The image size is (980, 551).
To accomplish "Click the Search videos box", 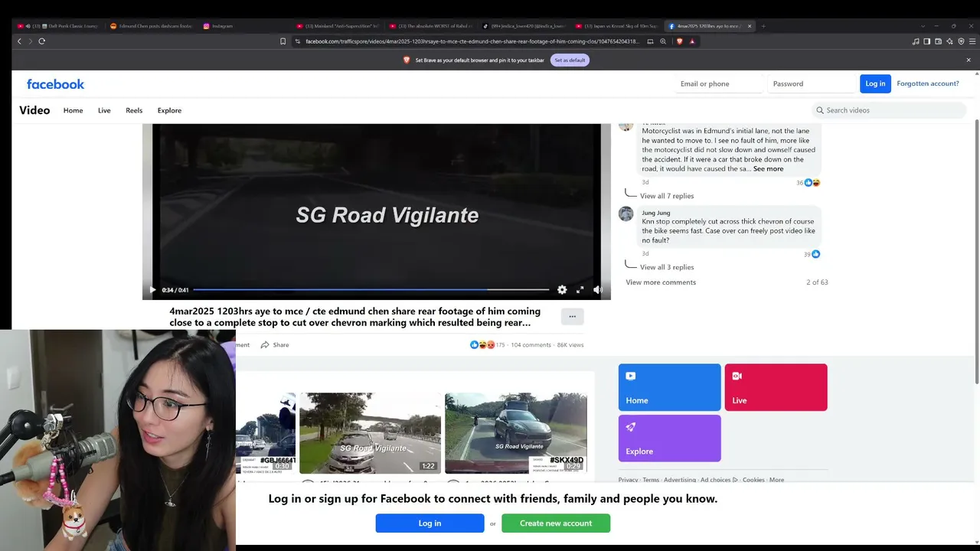I will [889, 110].
